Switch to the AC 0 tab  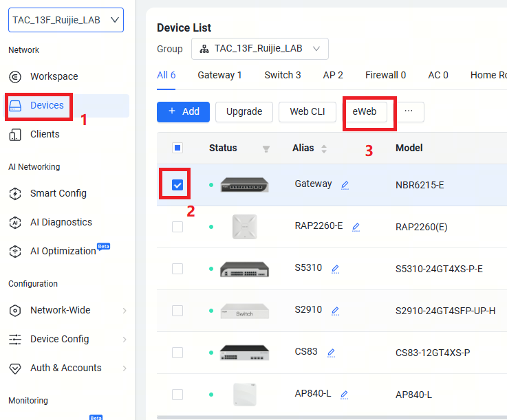[x=438, y=76]
